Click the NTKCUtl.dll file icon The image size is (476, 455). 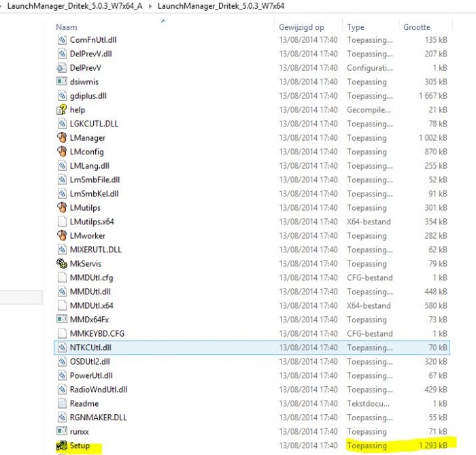tap(62, 348)
